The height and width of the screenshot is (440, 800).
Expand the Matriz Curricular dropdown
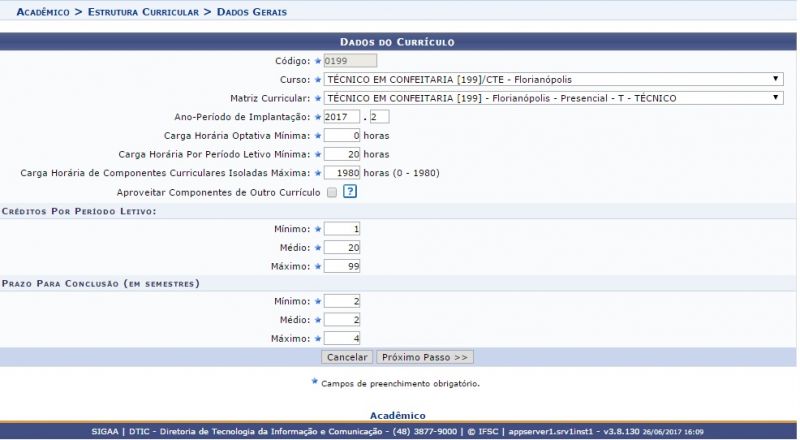pyautogui.click(x=553, y=98)
